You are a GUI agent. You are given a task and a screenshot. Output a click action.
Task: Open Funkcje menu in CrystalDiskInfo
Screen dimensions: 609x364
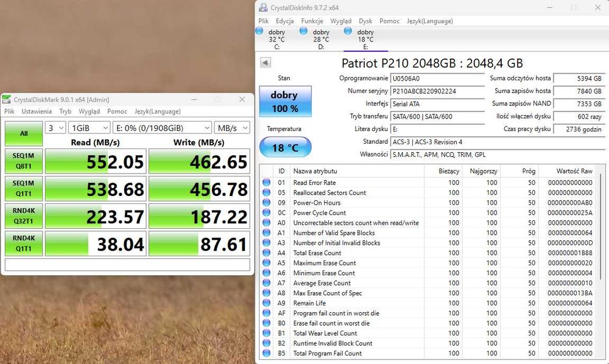[312, 21]
